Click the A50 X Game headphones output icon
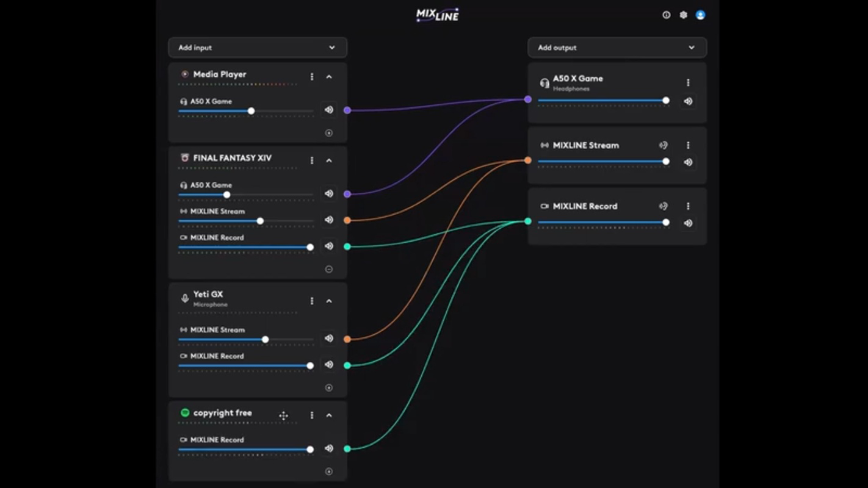868x488 pixels. click(544, 83)
